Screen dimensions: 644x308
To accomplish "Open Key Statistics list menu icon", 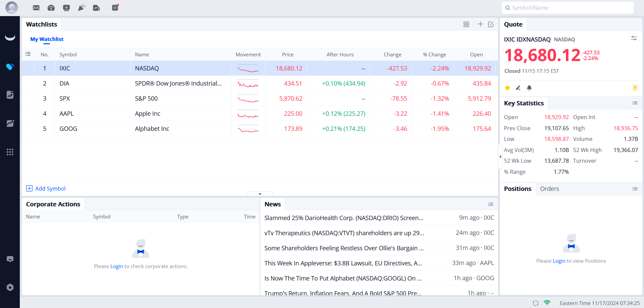I will (x=635, y=103).
